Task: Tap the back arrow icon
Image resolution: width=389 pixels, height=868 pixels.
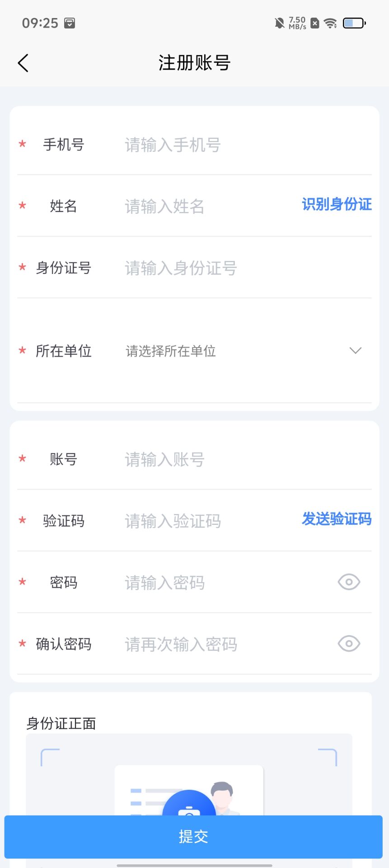Action: click(23, 63)
